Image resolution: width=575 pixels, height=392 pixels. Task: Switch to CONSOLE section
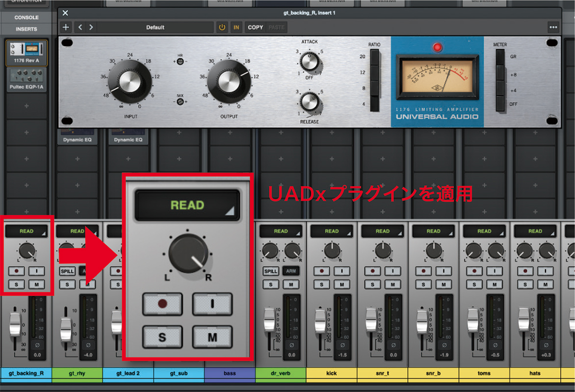click(26, 17)
